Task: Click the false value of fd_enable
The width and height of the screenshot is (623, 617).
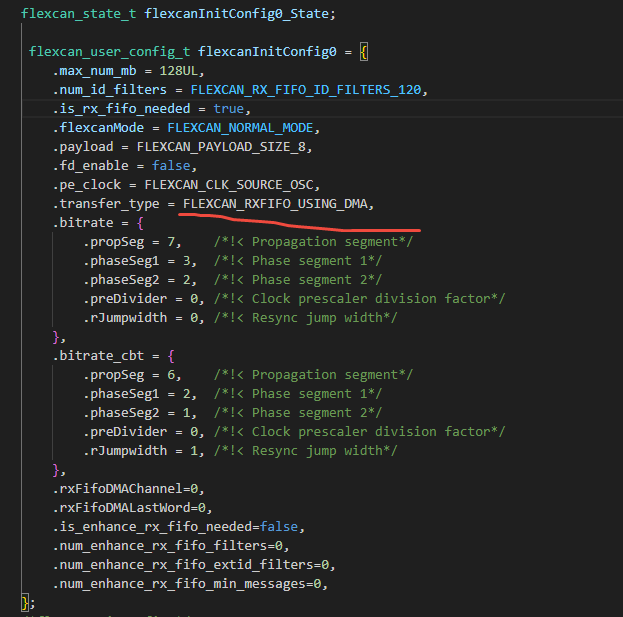Action: (171, 166)
